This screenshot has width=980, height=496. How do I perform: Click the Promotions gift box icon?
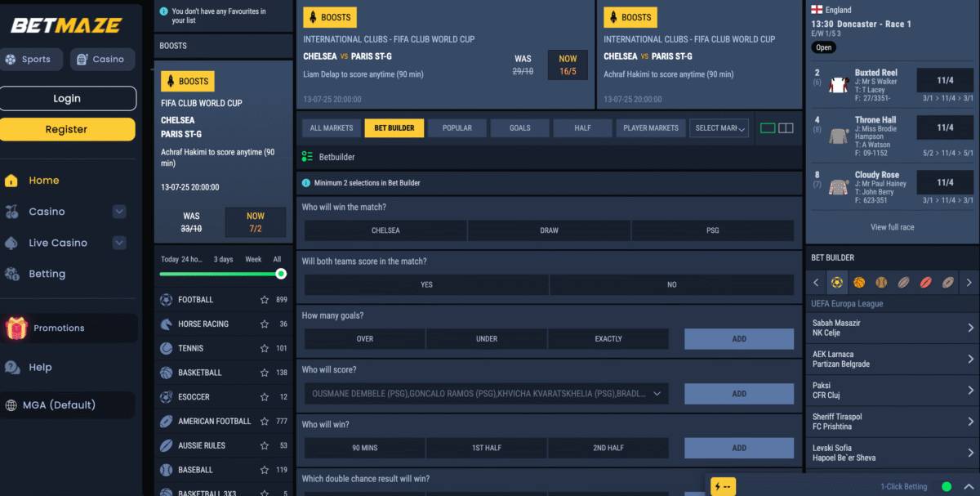(16, 328)
